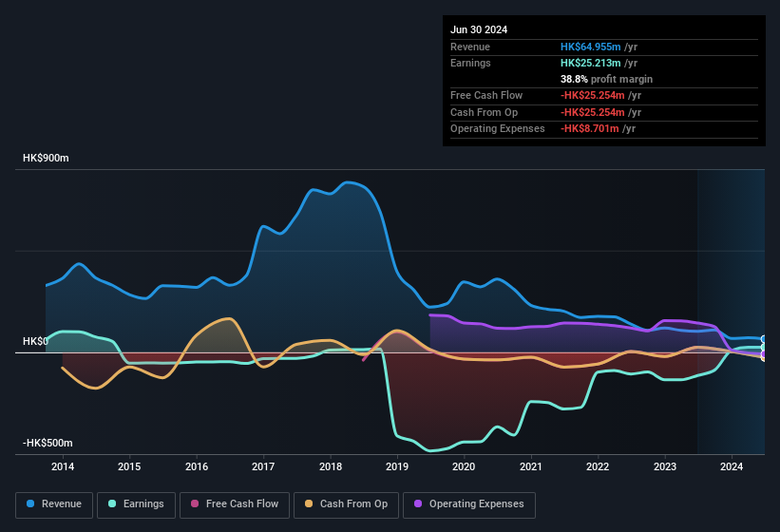This screenshot has width=780, height=532.
Task: Click the blue Revenue legend dot
Action: pyautogui.click(x=30, y=503)
